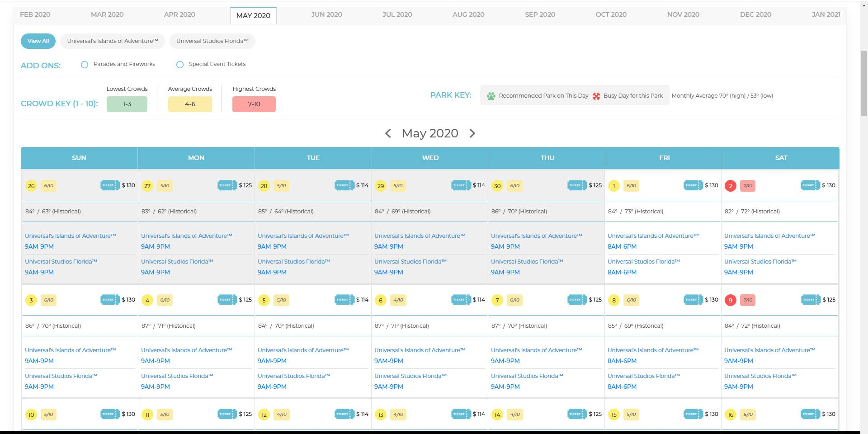Click the ticket icon for May 7
Image resolution: width=868 pixels, height=434 pixels.
577,300
